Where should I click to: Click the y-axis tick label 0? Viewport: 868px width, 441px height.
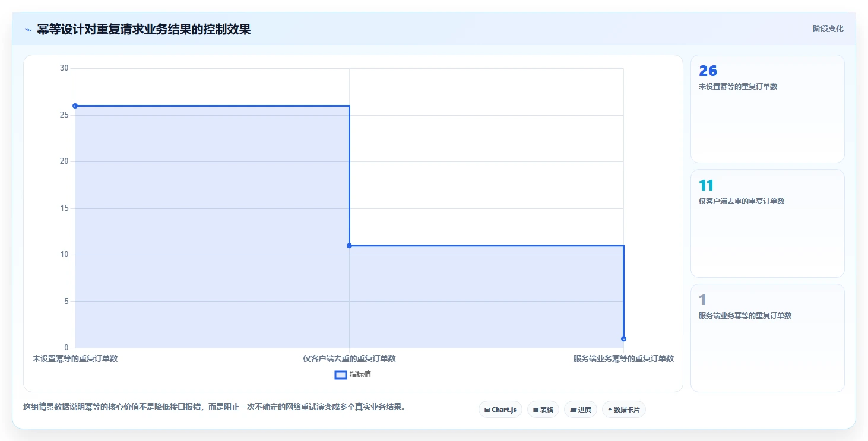tap(66, 348)
